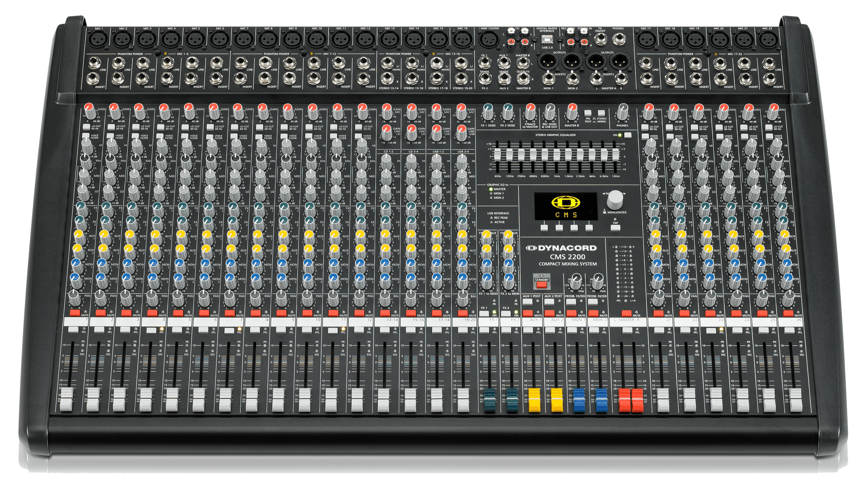The image size is (868, 496).
Task: Select the dark green FX 1 fader
Action: 490,400
